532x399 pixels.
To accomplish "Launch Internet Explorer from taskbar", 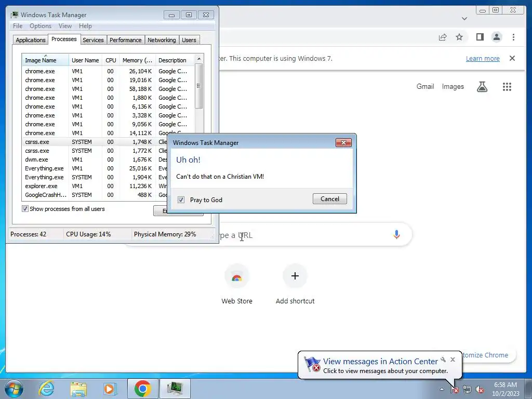I will (46, 389).
